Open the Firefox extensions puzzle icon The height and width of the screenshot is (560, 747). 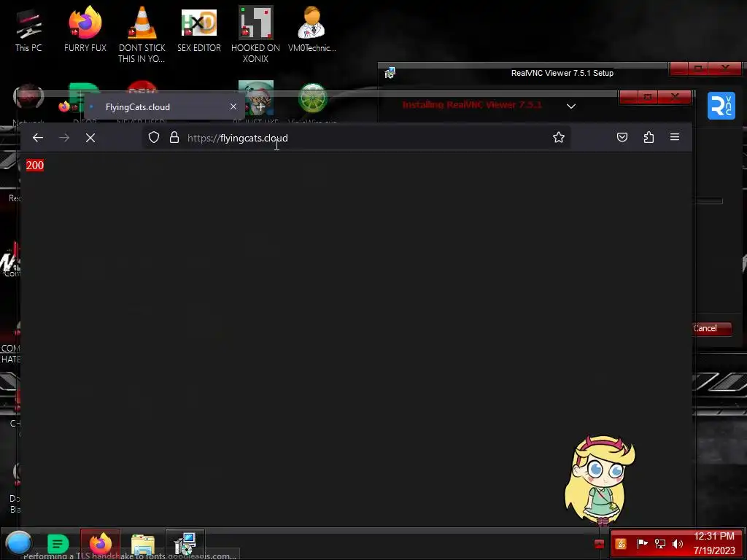649,138
